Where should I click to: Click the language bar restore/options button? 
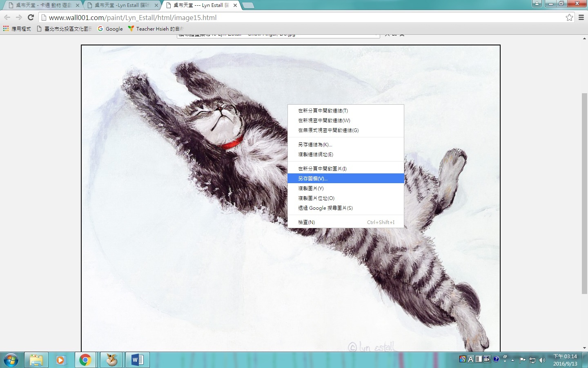pos(505,357)
